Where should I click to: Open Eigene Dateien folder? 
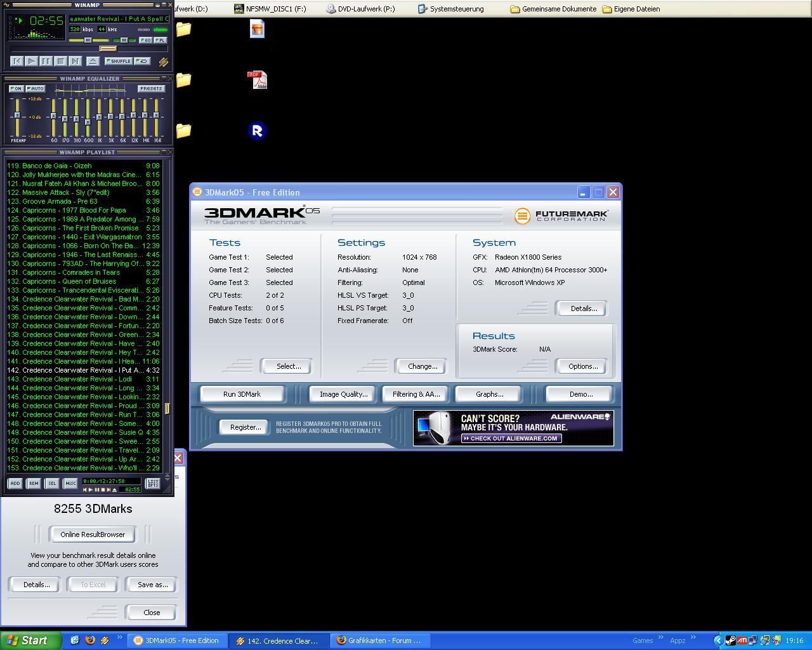[x=631, y=9]
